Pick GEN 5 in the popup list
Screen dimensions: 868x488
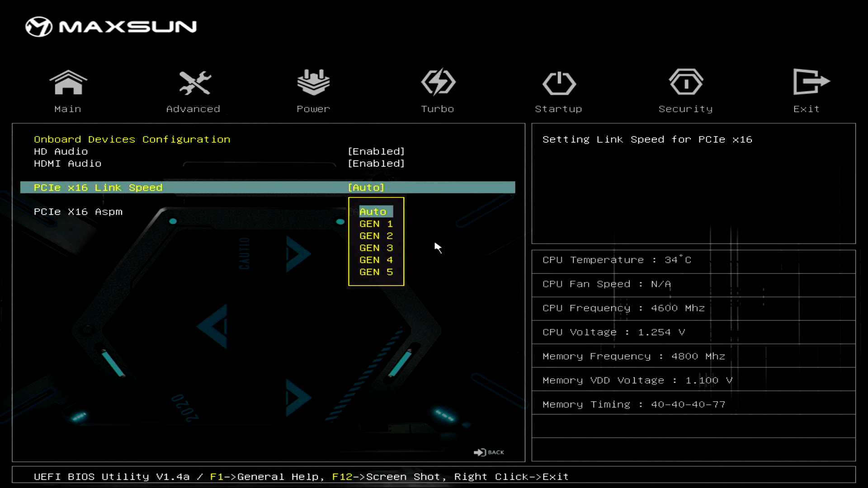tap(376, 272)
